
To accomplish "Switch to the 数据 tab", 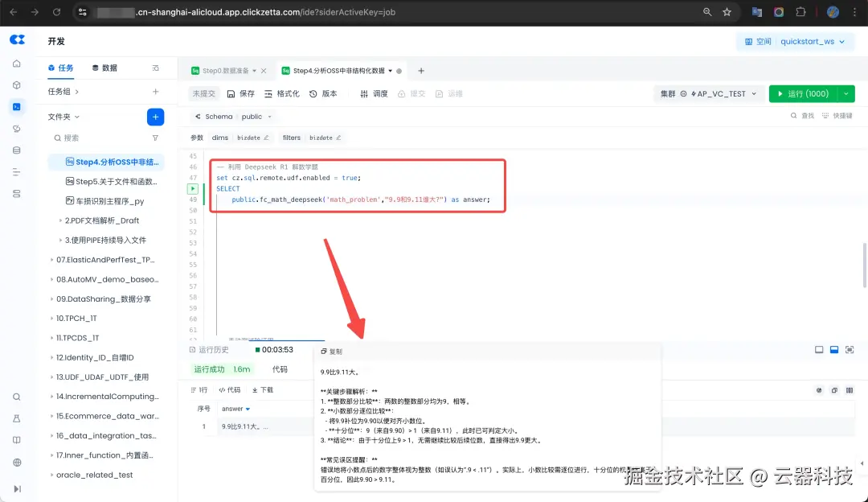I will (104, 68).
